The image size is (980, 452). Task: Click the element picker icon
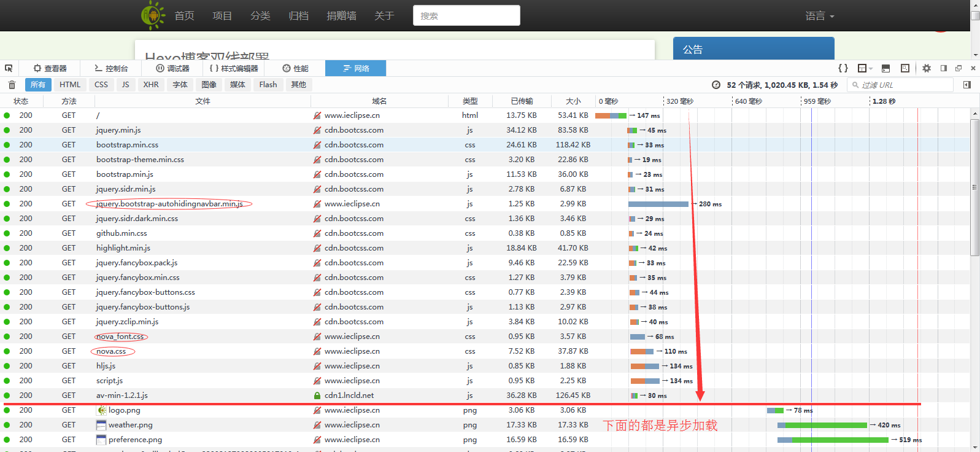pos(9,68)
